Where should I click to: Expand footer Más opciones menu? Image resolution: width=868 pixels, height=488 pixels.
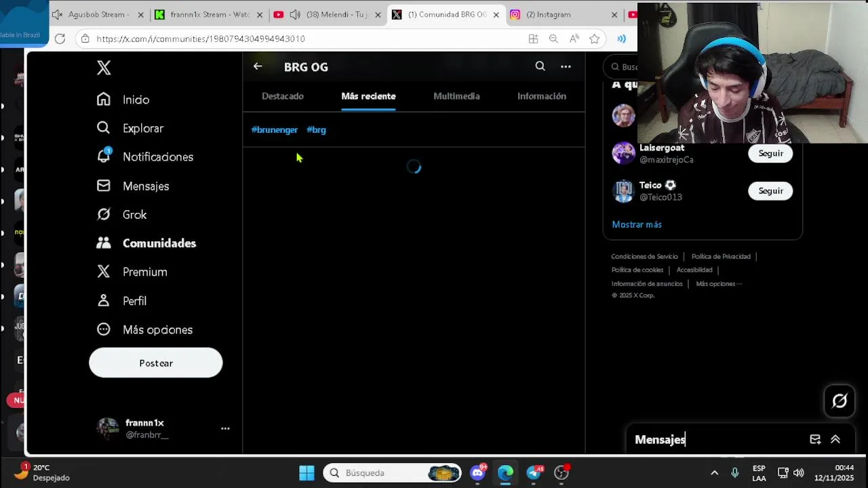(x=719, y=284)
